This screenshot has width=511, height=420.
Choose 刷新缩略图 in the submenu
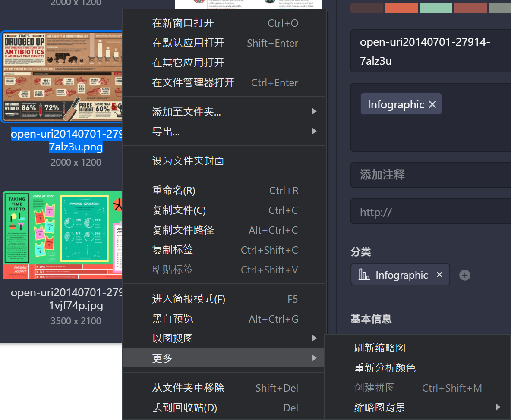point(417,348)
